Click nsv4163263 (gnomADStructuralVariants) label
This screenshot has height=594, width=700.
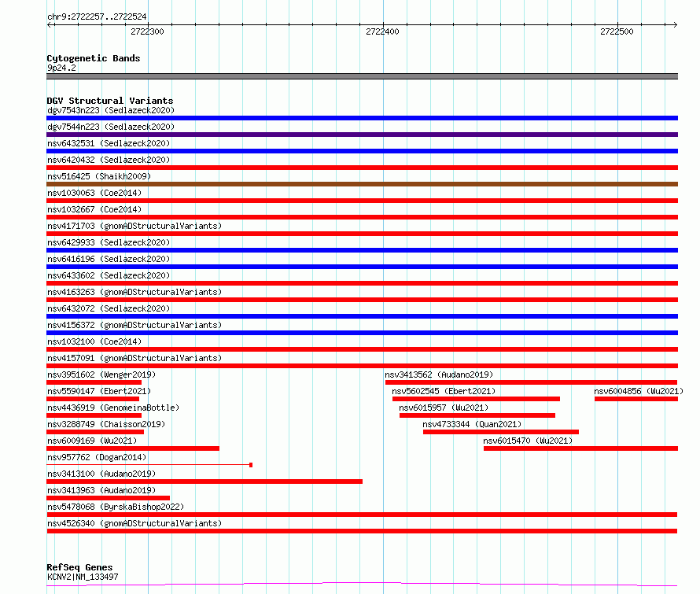134,292
